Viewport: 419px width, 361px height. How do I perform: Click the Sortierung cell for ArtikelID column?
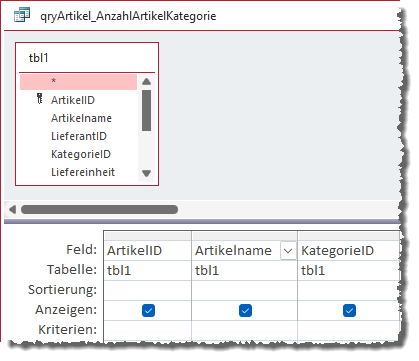point(147,290)
